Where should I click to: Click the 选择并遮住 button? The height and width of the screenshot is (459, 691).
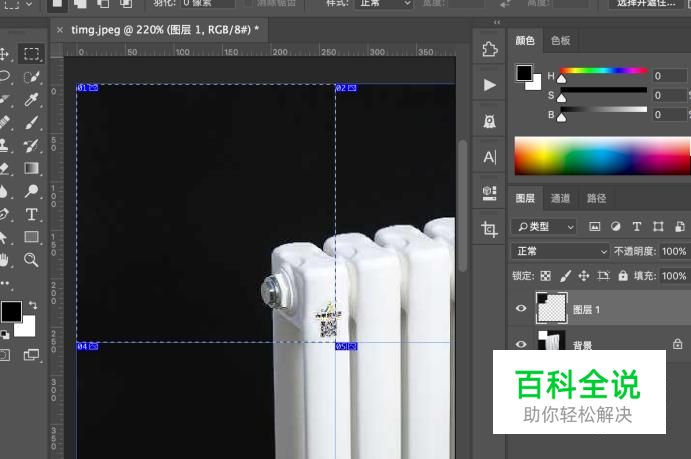tap(647, 4)
